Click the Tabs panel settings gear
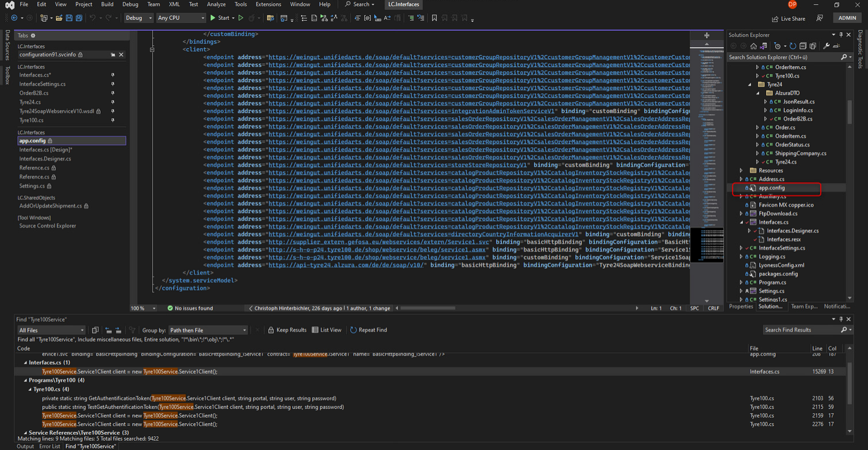Viewport: 868px width, 450px height. (x=33, y=36)
